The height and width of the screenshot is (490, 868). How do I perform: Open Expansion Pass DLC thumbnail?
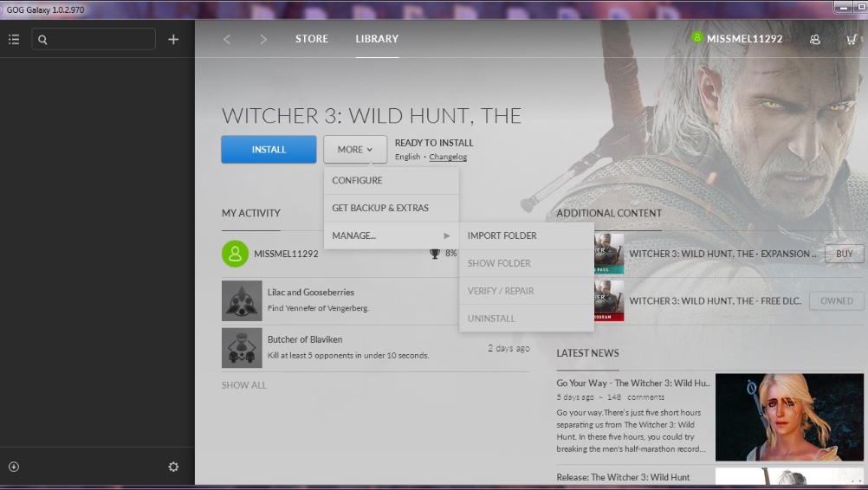coord(609,254)
